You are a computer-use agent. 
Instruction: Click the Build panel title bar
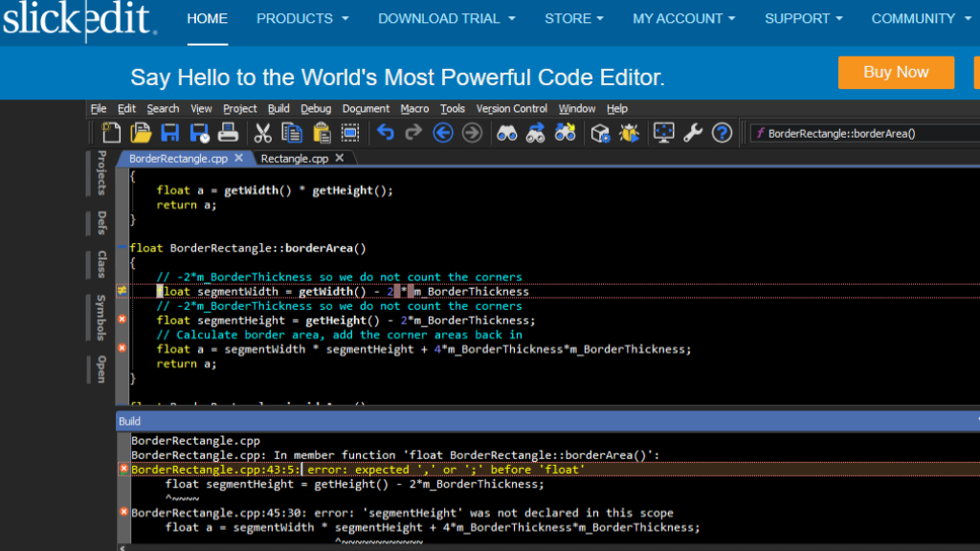(x=547, y=421)
